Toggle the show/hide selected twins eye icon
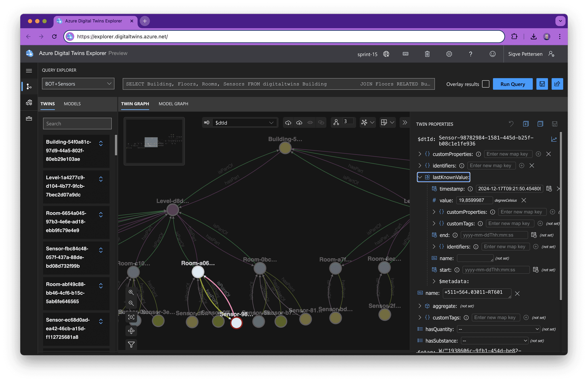The image size is (588, 382). (x=310, y=123)
